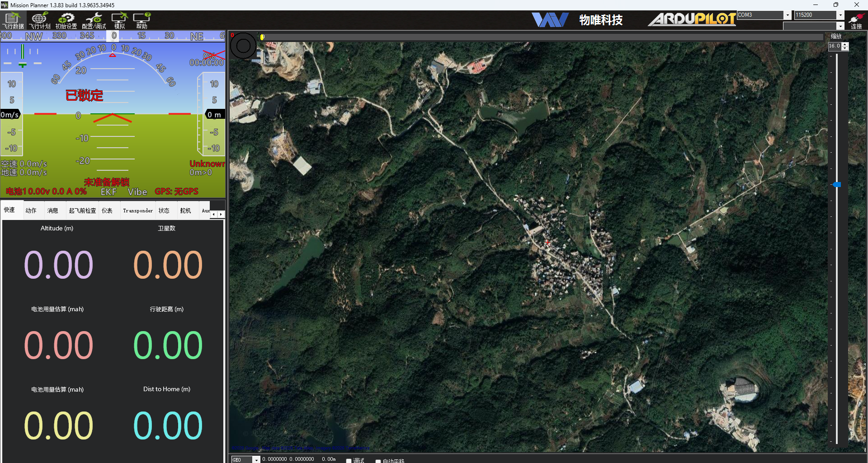Click the pink 电池用量估算 (mah) value

[x=58, y=345]
